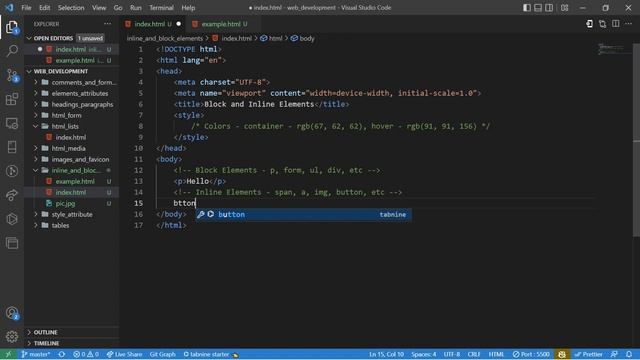The image size is (640, 360).
Task: Click remote window icon in status bar
Action: coord(8,354)
